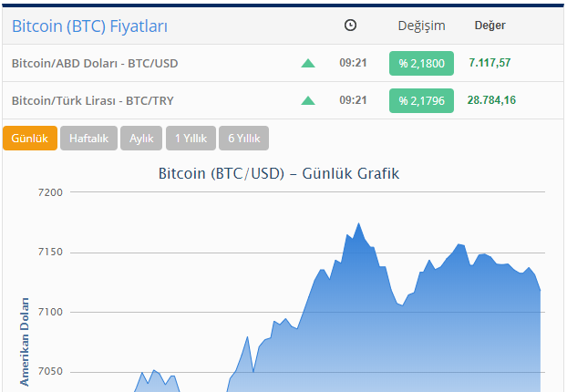Switch to the Aylık chart tab
567x392 pixels.
[x=141, y=139]
